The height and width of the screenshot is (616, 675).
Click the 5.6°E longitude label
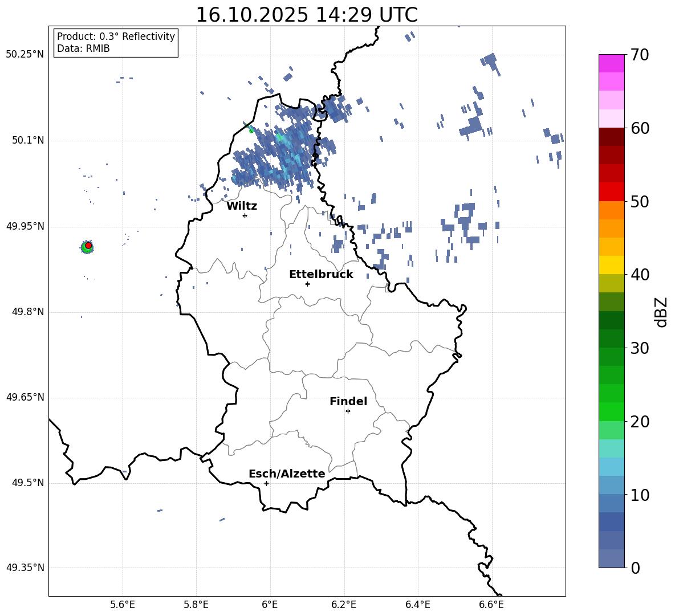(123, 605)
